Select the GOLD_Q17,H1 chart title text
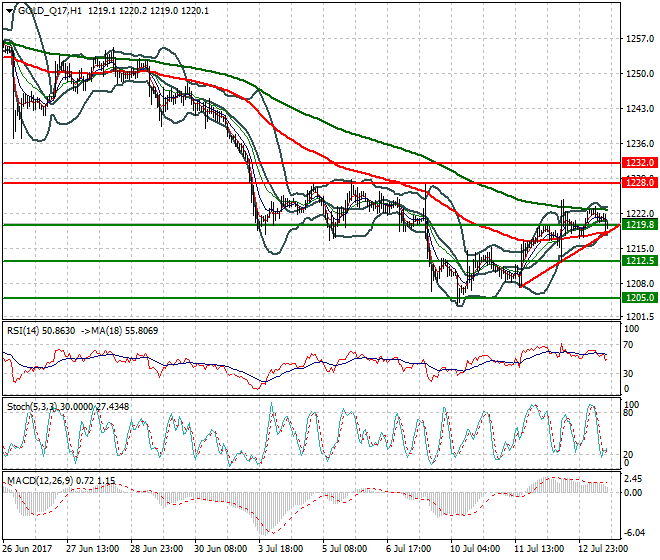 pyautogui.click(x=50, y=11)
